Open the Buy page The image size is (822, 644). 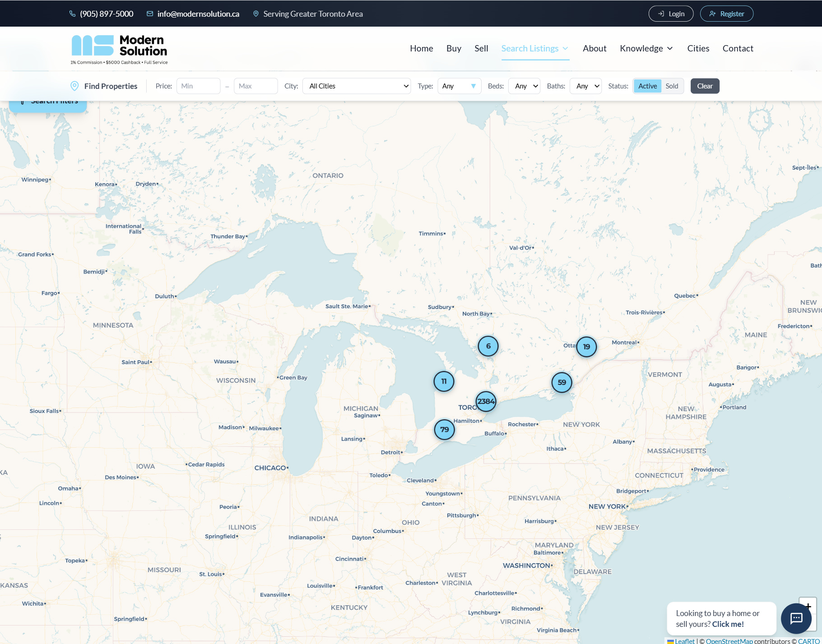point(454,48)
